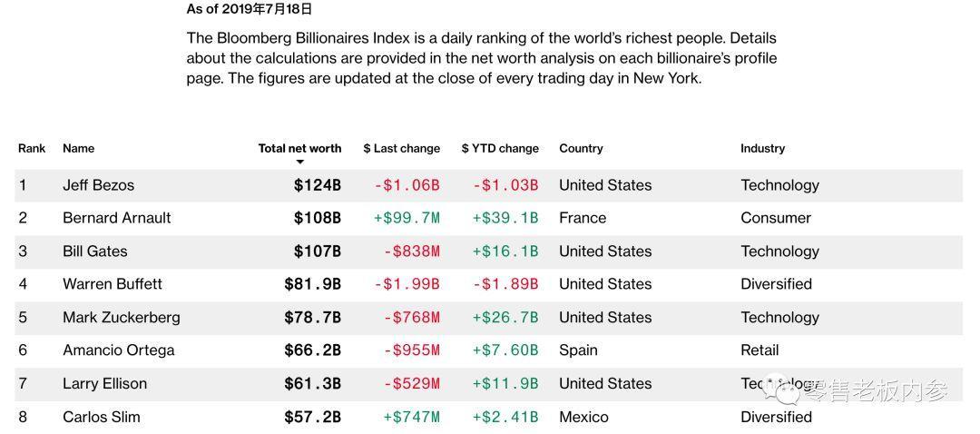Click the As of 2019 date text

(x=249, y=9)
